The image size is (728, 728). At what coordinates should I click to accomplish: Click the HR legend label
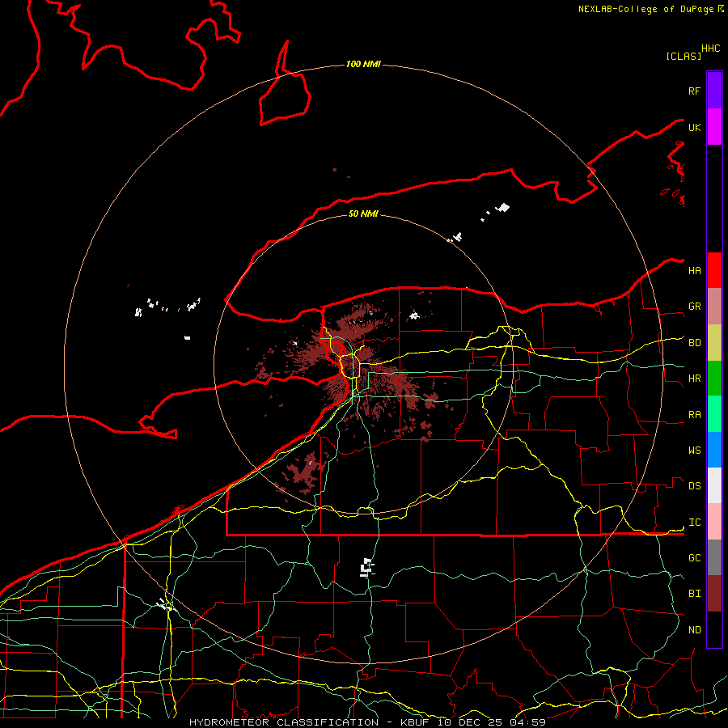tap(694, 379)
